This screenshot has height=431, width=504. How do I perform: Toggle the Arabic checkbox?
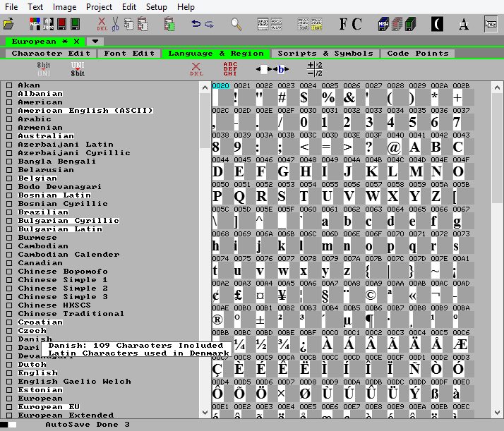[x=9, y=119]
